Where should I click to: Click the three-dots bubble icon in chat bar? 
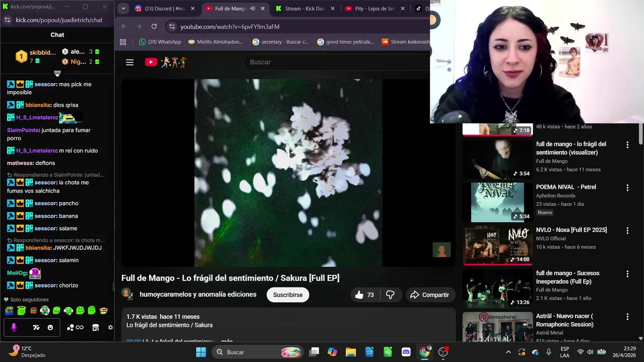click(x=70, y=327)
